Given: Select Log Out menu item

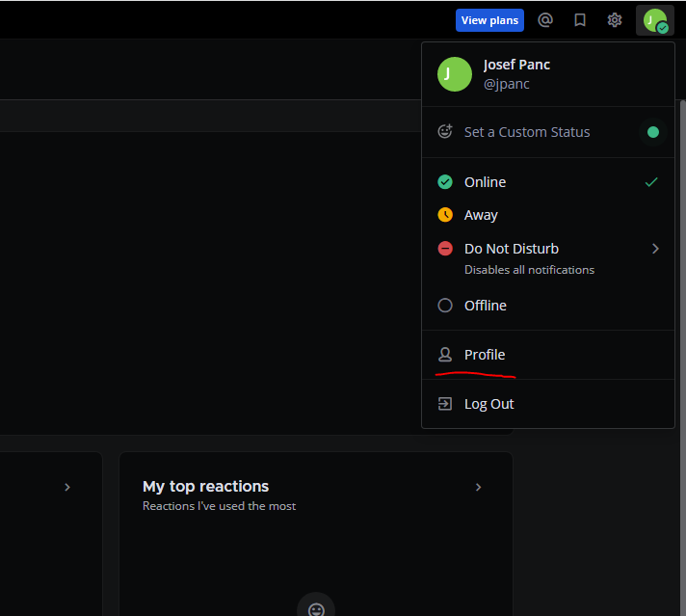Looking at the screenshot, I should click(488, 404).
